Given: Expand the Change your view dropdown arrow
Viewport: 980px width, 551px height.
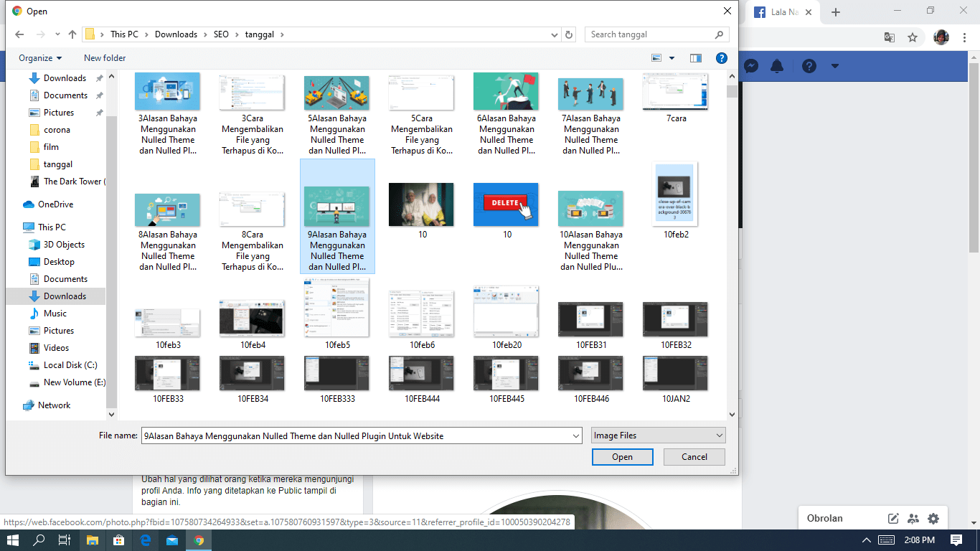Looking at the screenshot, I should coord(672,58).
